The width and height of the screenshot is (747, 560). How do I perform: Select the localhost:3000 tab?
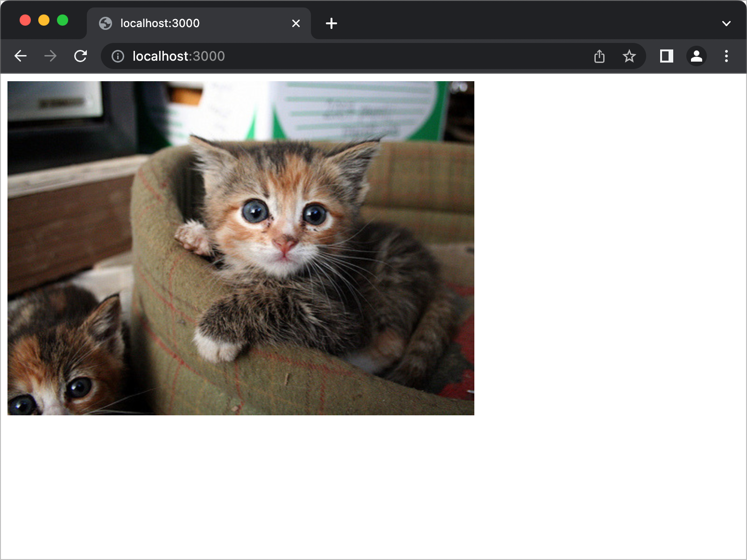point(199,23)
